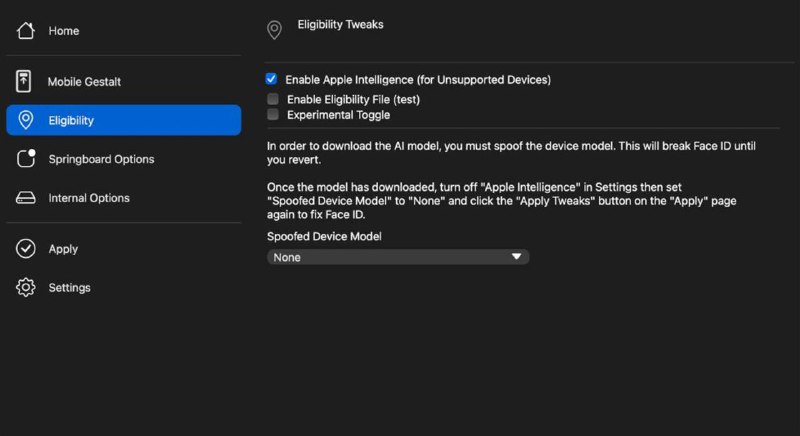Click the Eligibility Tweaks heading
The image size is (800, 436).
click(340, 24)
